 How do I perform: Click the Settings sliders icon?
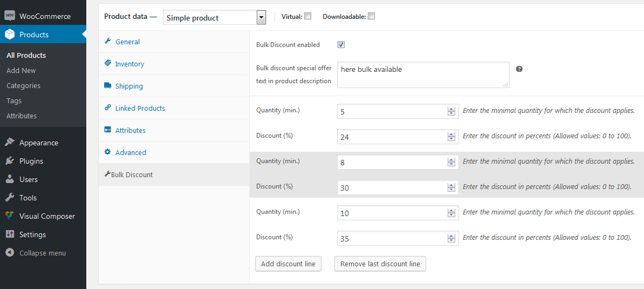pyautogui.click(x=9, y=234)
